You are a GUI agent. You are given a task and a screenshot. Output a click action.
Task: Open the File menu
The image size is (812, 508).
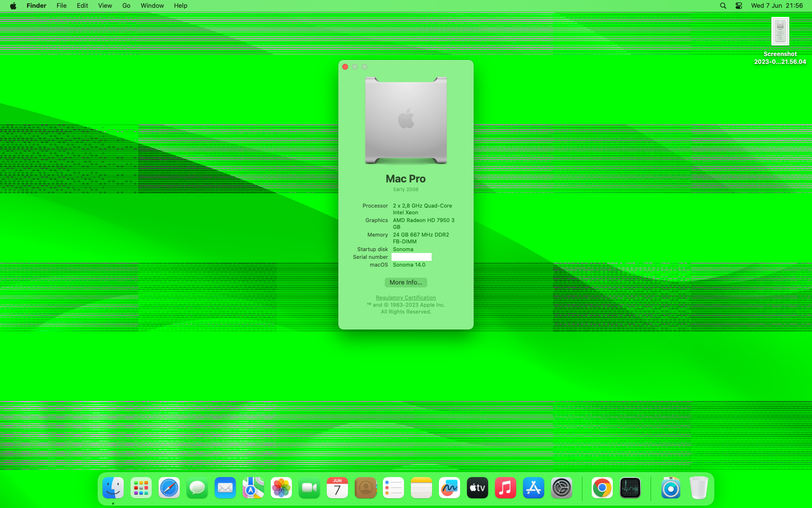pos(61,6)
